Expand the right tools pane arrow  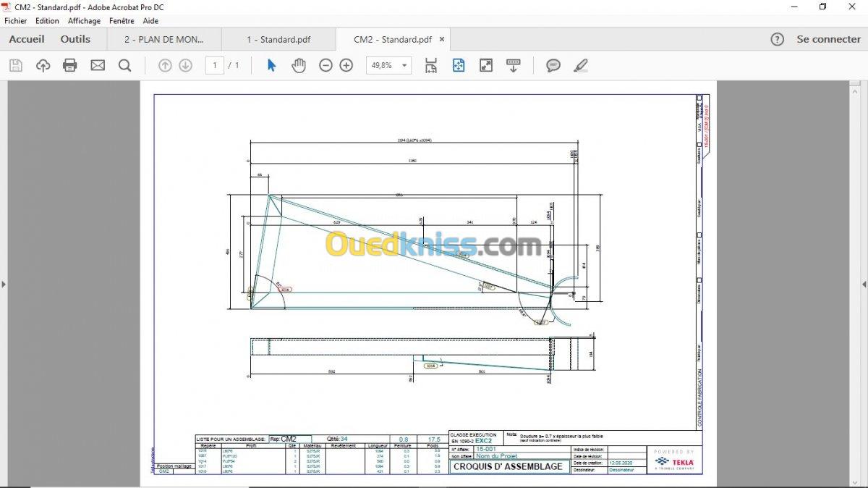click(x=864, y=284)
